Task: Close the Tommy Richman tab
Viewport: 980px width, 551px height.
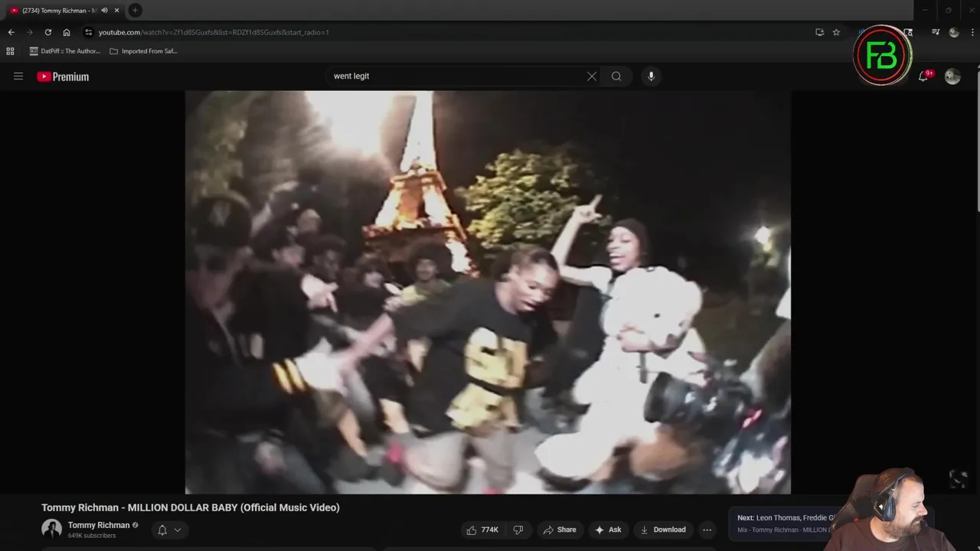Action: pyautogui.click(x=116, y=11)
